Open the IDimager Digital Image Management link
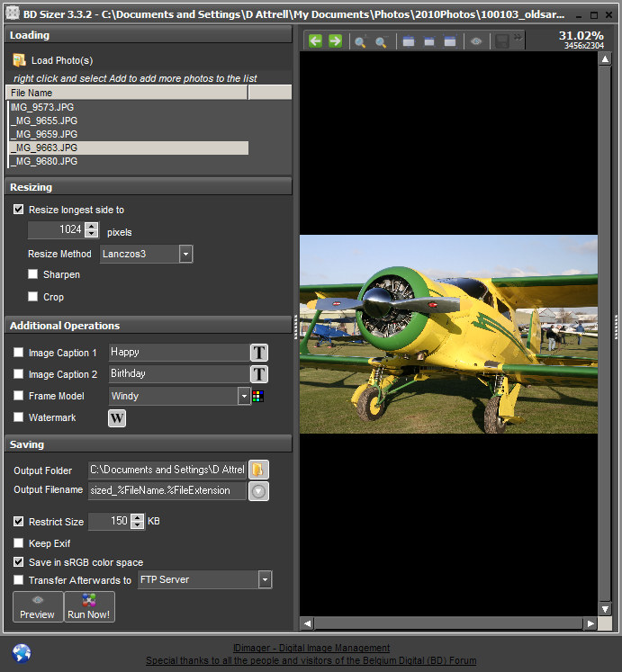The width and height of the screenshot is (622, 672). click(x=311, y=648)
